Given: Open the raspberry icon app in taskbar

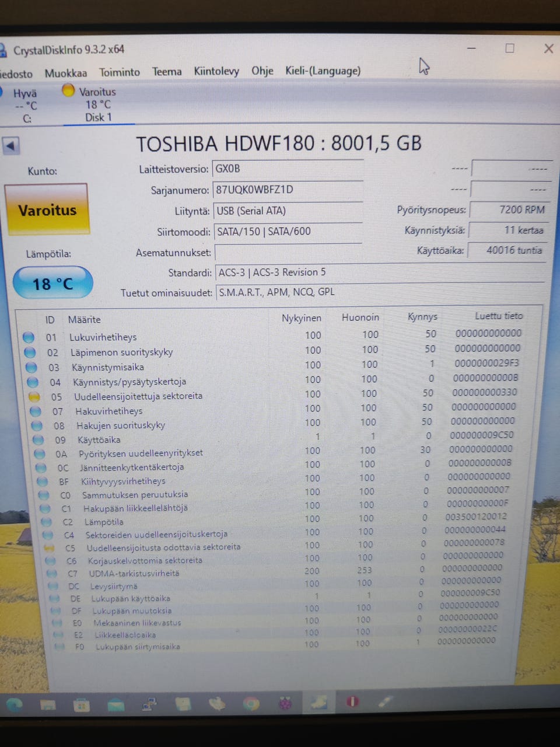Looking at the screenshot, I should tap(285, 704).
